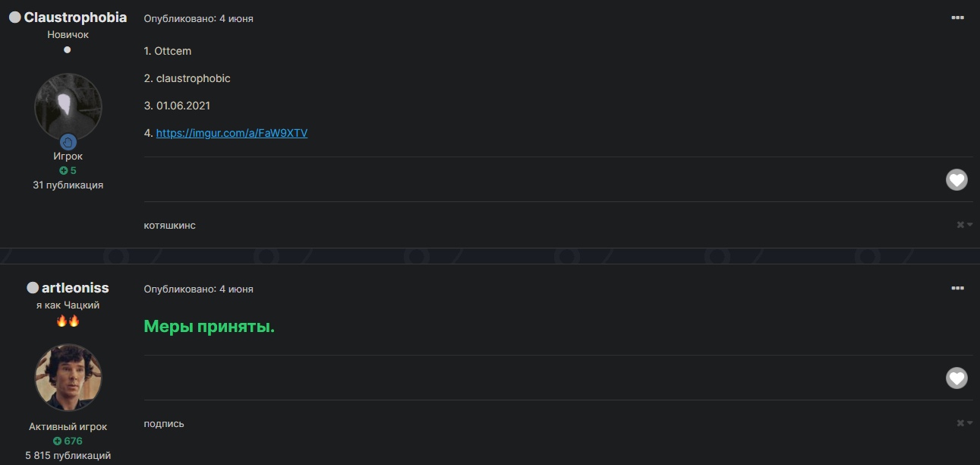
Task: Open the '31 публикация' post count
Action: 68,185
